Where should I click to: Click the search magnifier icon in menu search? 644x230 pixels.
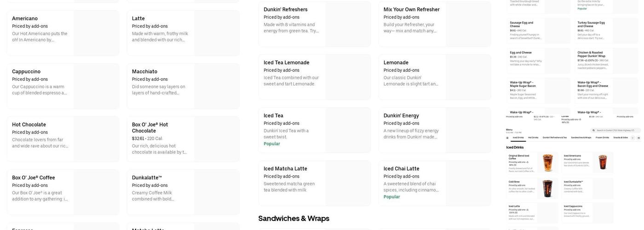coord(594,131)
